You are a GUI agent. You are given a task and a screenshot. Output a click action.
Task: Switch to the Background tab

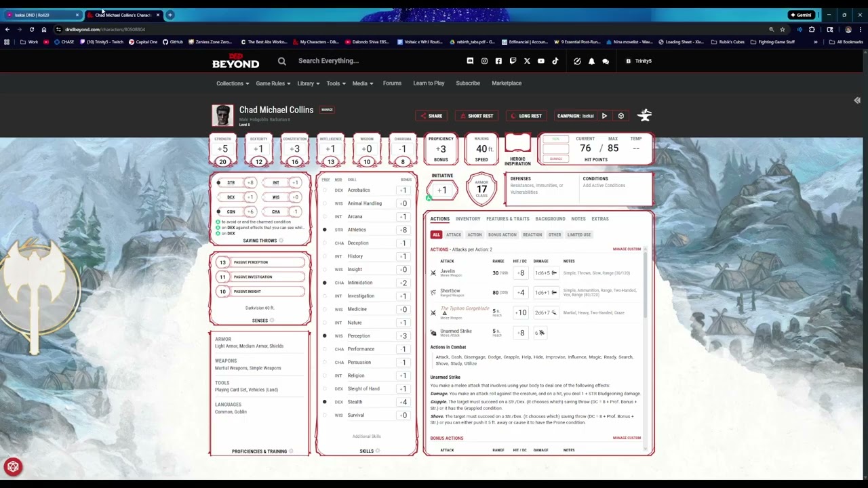tap(550, 219)
